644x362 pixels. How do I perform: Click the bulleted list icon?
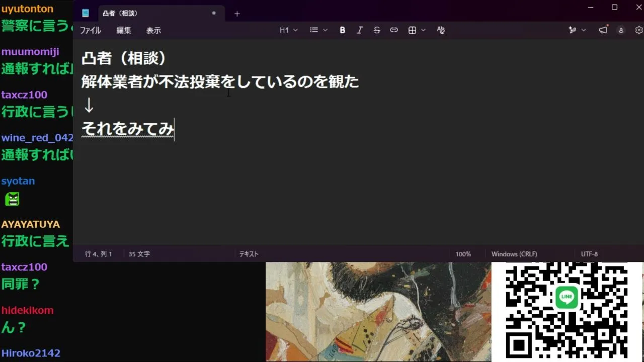pos(314,30)
